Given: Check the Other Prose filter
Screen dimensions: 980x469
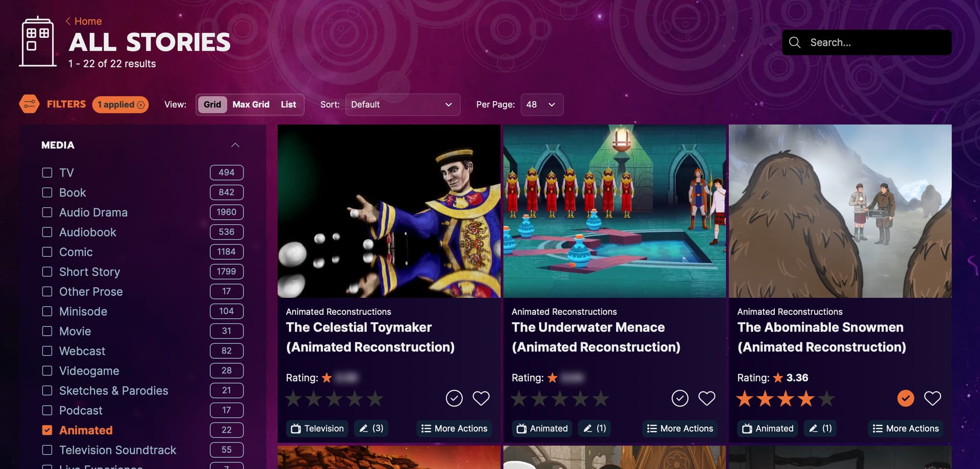Looking at the screenshot, I should [47, 292].
